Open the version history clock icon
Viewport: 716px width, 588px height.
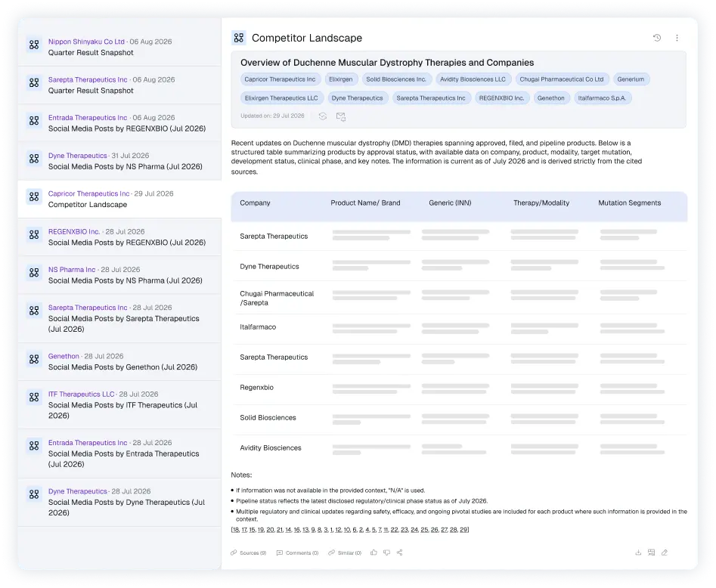[x=656, y=38]
